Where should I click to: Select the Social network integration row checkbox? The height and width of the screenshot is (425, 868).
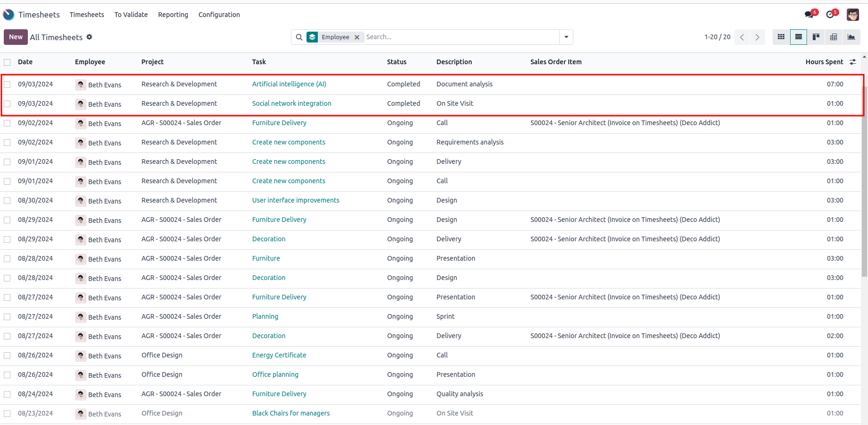pos(7,104)
